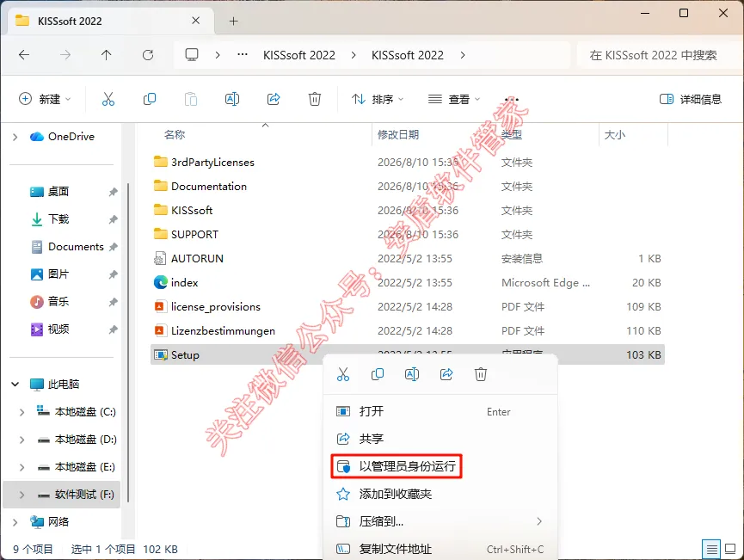Click the context menu Copy icon

coord(378,374)
